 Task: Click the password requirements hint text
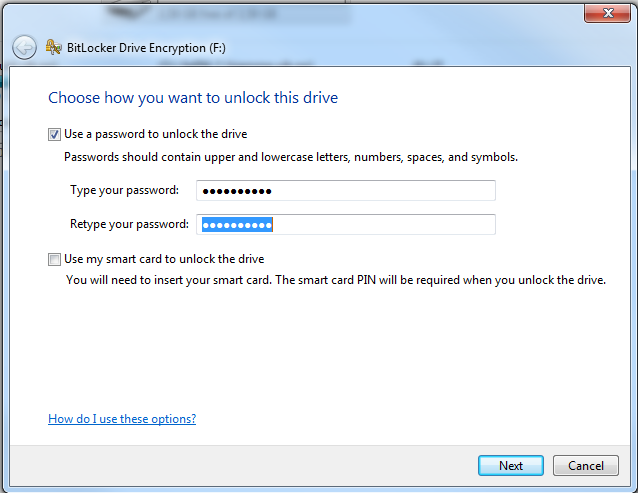tap(290, 157)
